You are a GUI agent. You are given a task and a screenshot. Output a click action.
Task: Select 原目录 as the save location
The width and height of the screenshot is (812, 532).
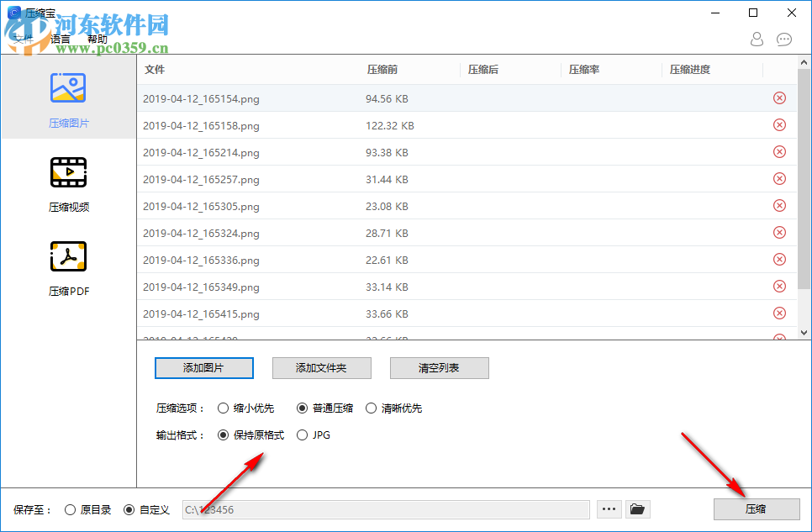click(71, 508)
